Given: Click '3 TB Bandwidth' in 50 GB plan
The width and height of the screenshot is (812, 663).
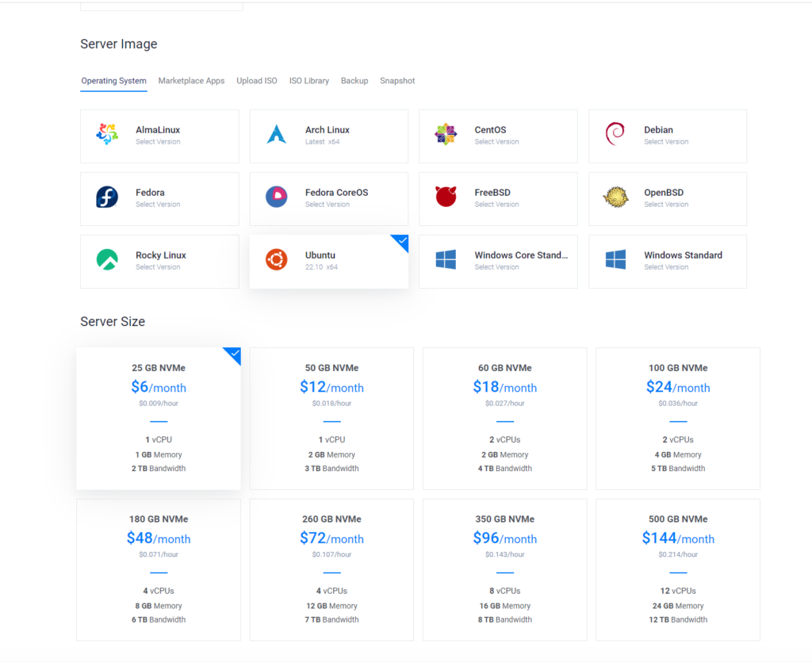Looking at the screenshot, I should pyautogui.click(x=332, y=468).
